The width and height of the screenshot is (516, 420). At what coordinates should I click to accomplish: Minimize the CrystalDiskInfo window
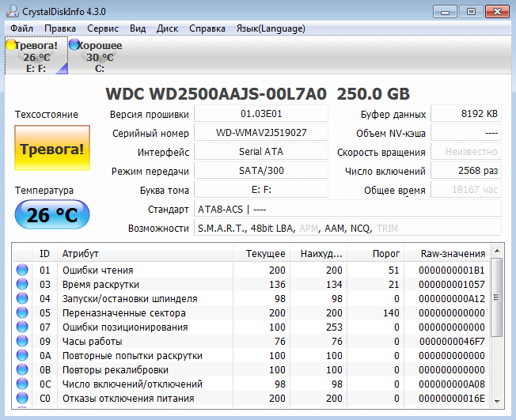pos(445,12)
